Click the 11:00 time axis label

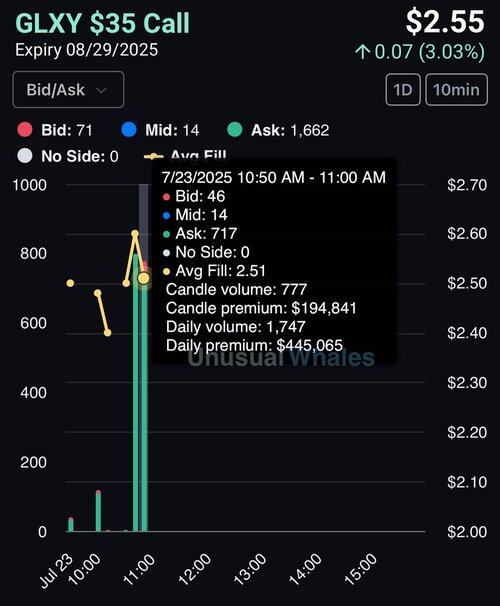tap(138, 570)
